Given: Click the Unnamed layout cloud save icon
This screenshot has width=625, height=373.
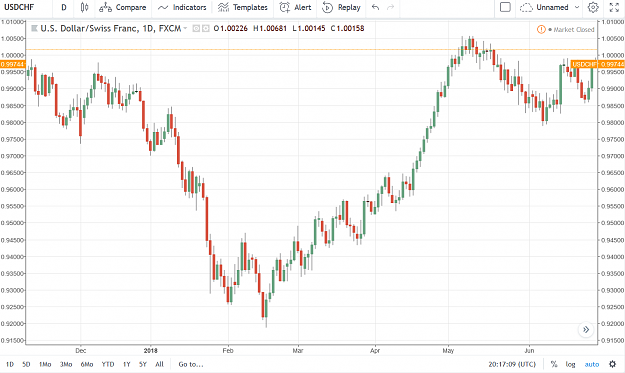Looking at the screenshot, I should click(x=526, y=7).
